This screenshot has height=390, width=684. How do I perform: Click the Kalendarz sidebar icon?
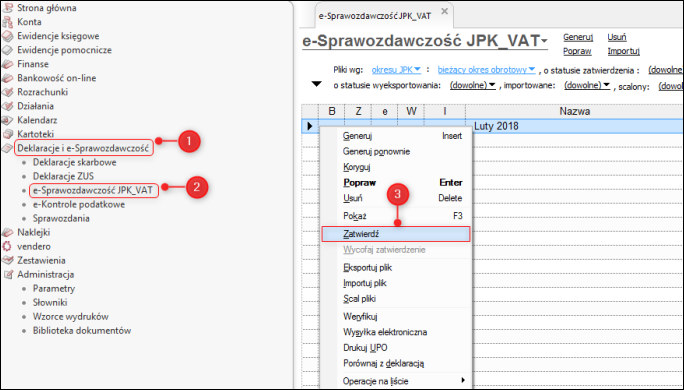point(7,120)
